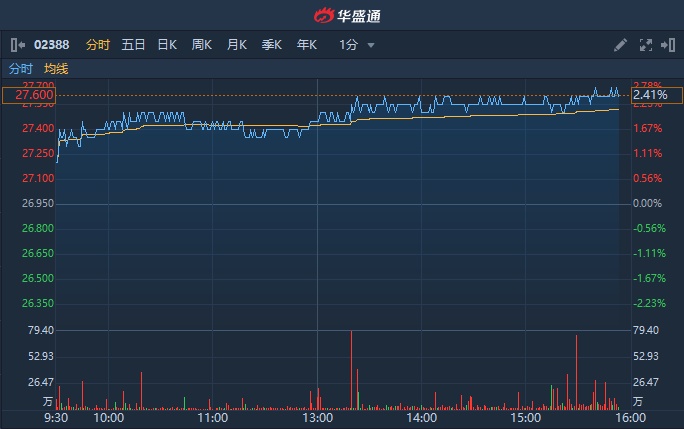Switch to the 月K chart tab

(x=237, y=45)
